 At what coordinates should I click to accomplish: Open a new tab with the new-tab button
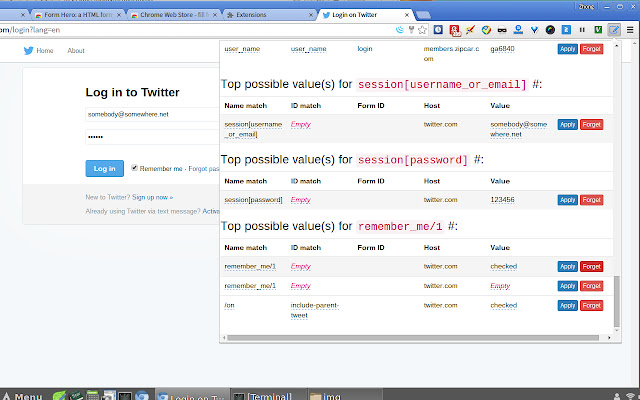point(423,15)
